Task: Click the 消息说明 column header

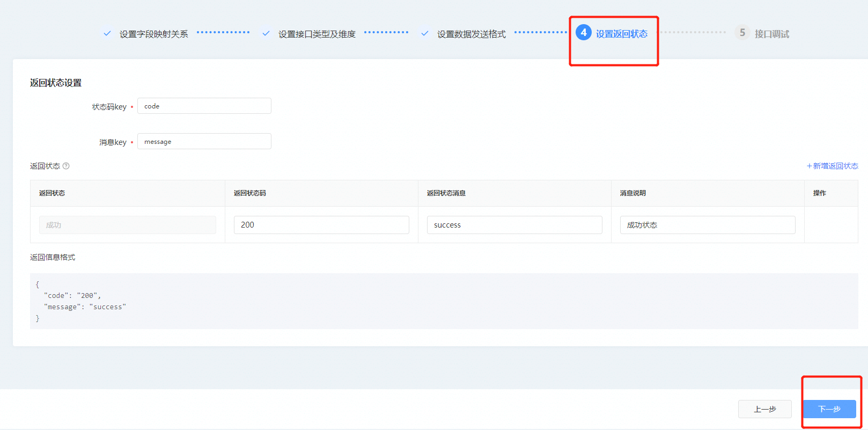Action: click(x=633, y=193)
